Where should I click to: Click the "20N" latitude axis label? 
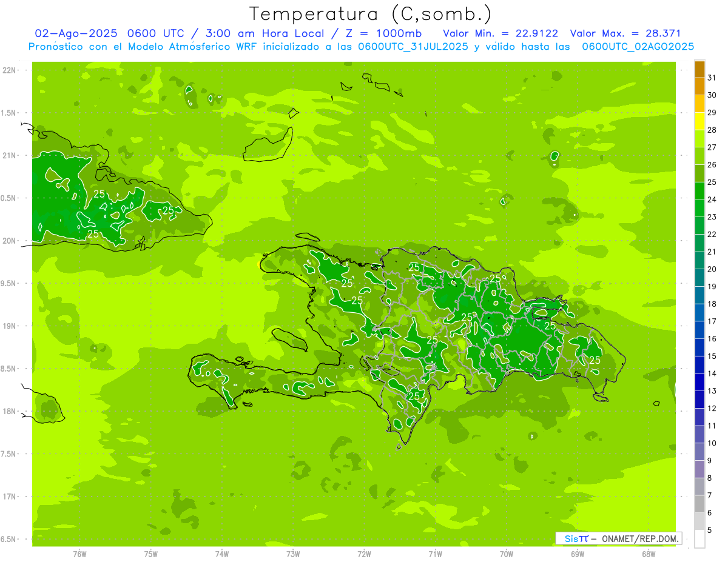tap(10, 241)
